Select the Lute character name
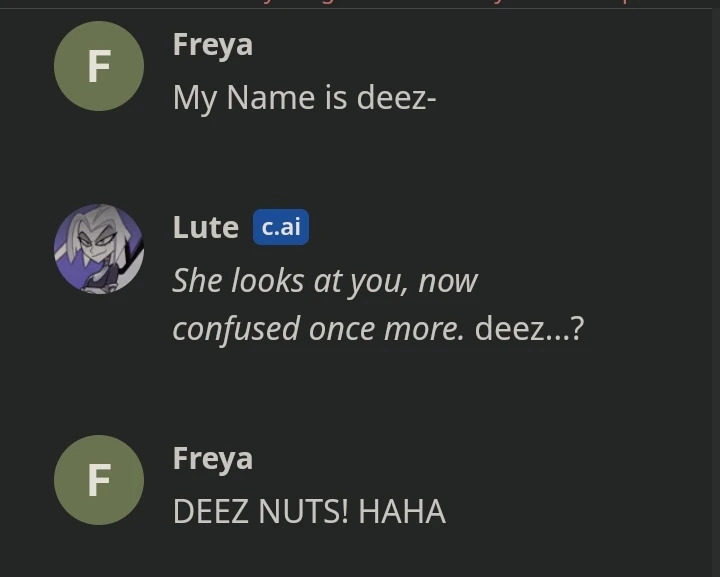 pos(206,227)
